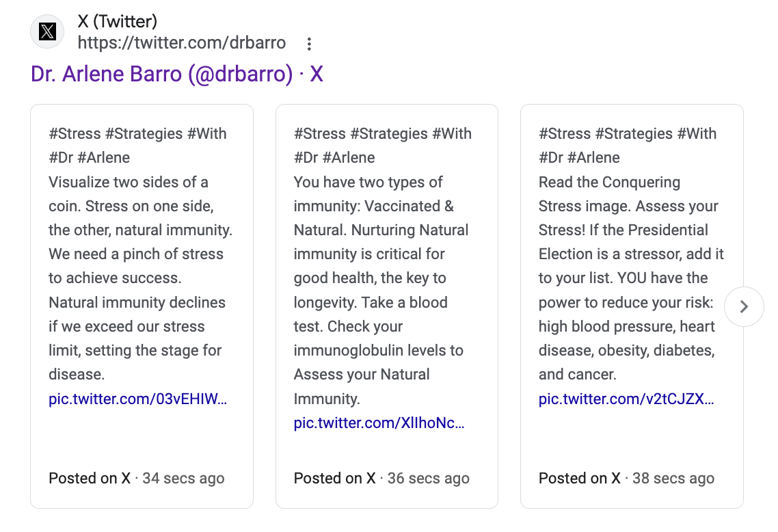Viewport: 778px width, 532px height.
Task: Click 'Posted on X · 38 secs ago'
Action: click(627, 479)
